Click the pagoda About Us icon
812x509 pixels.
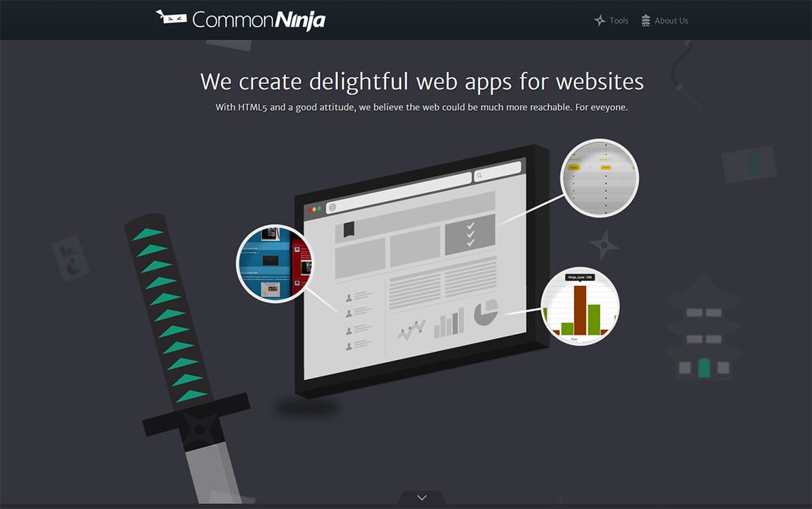[x=645, y=20]
